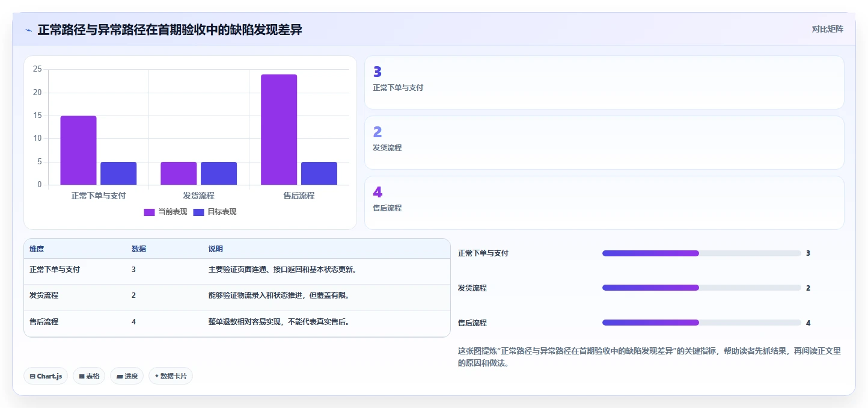The image size is (868, 408).
Task: Toggle the 目标表现 legend item
Action: tap(215, 212)
